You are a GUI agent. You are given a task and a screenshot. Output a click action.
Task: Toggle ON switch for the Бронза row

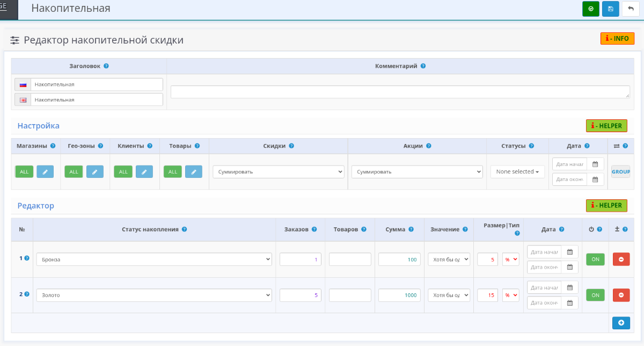(x=595, y=259)
